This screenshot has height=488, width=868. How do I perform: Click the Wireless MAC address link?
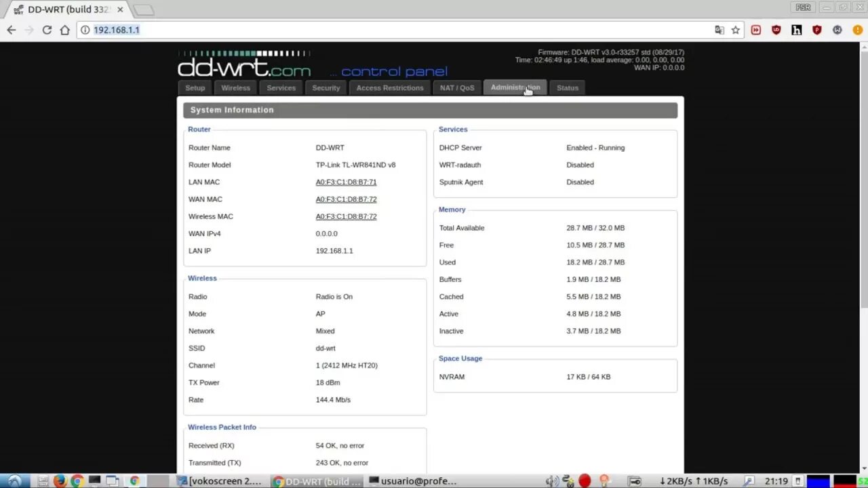346,217
